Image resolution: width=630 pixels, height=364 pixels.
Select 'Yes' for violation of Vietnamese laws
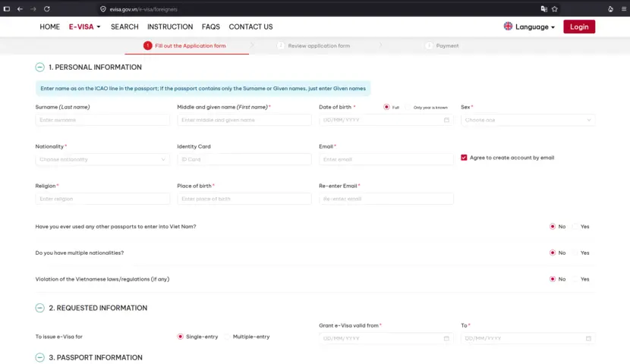pyautogui.click(x=575, y=279)
